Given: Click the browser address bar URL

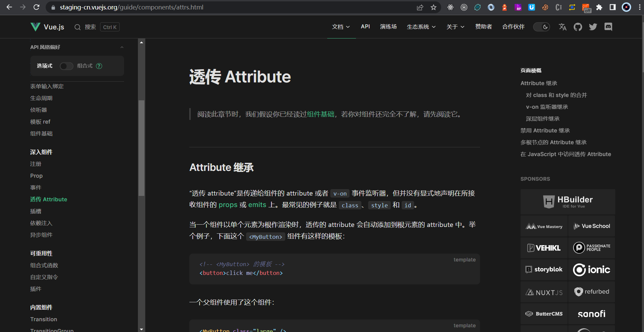Looking at the screenshot, I should pyautogui.click(x=132, y=7).
